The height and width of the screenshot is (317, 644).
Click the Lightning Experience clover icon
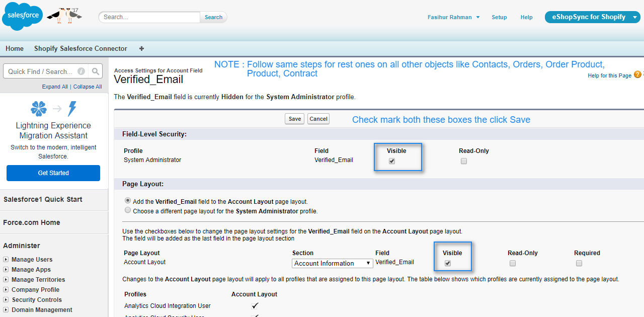tap(39, 109)
